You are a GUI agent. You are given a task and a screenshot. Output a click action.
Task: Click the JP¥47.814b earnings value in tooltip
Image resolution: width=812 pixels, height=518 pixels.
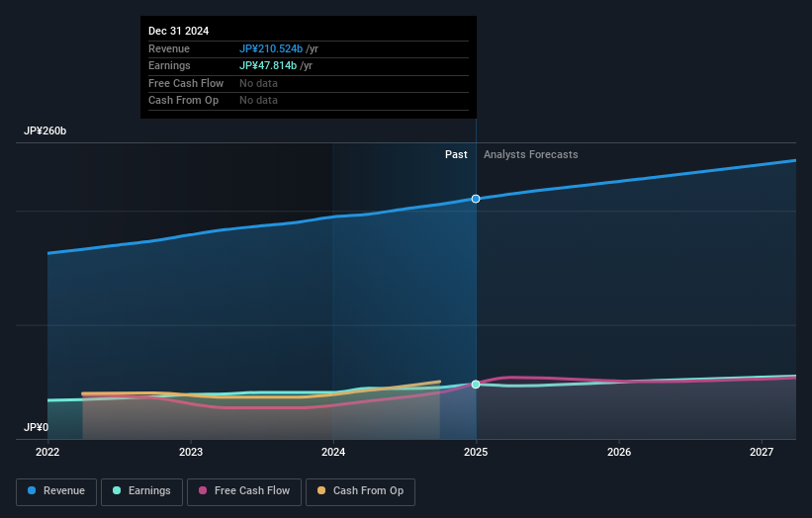pyautogui.click(x=268, y=65)
